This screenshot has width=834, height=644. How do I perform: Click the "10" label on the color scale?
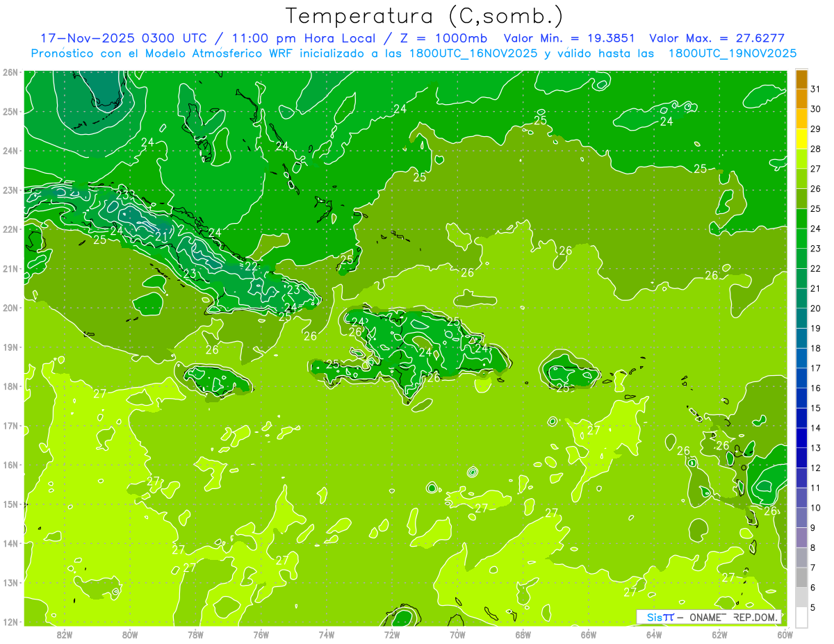815,508
